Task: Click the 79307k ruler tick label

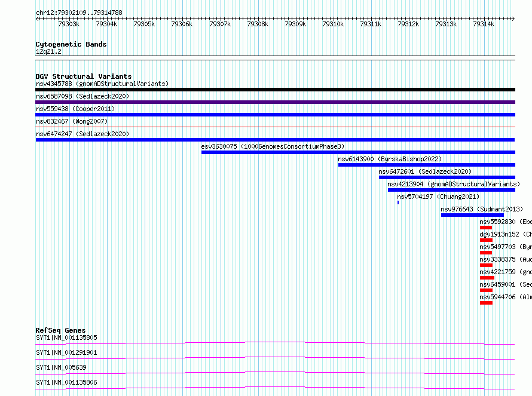Action: 220,24
